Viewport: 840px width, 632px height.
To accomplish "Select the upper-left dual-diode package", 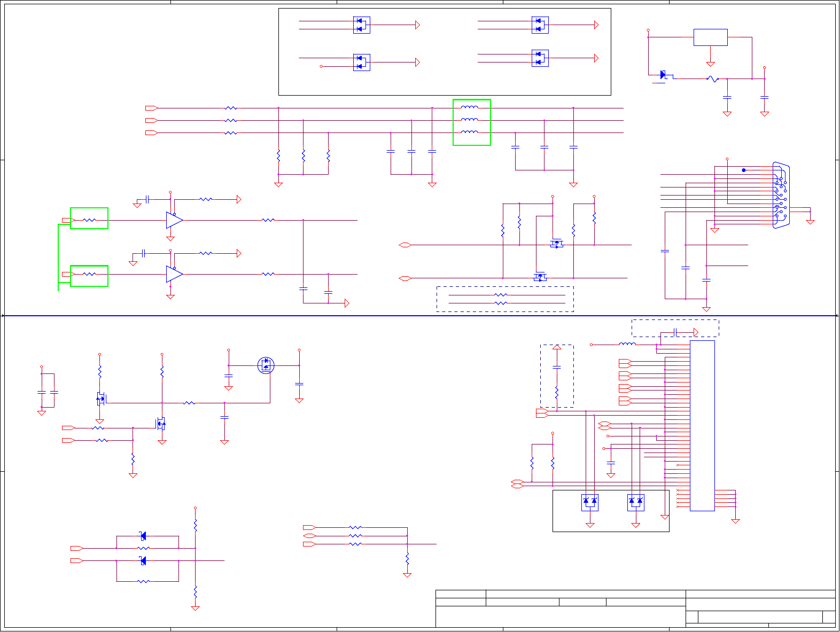I will coord(362,25).
